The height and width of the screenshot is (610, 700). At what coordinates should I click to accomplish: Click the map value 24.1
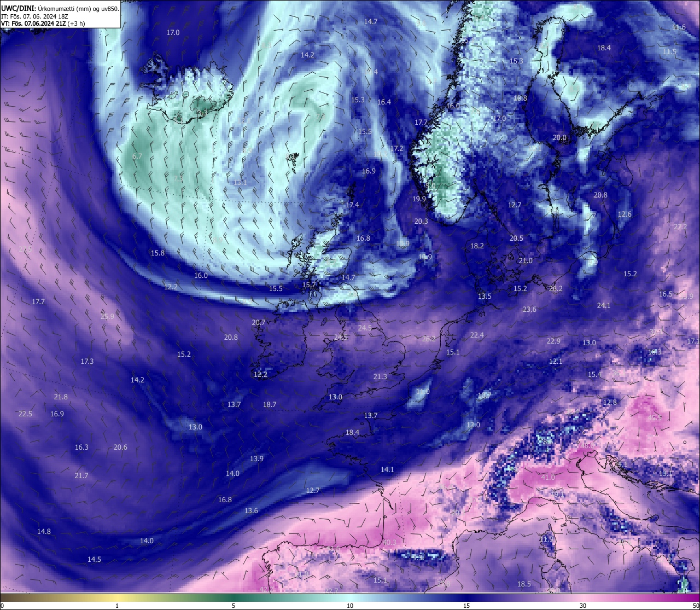coord(604,305)
